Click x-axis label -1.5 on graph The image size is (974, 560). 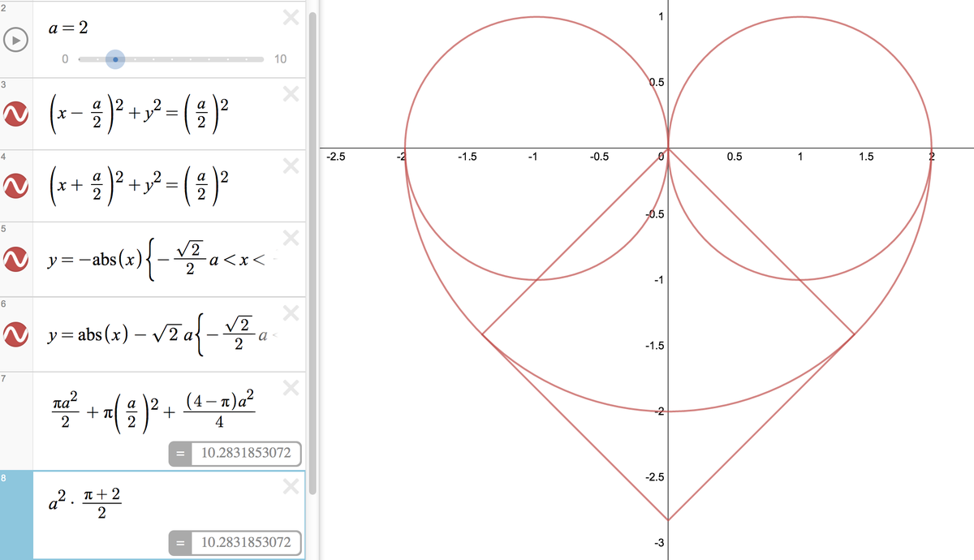(467, 157)
